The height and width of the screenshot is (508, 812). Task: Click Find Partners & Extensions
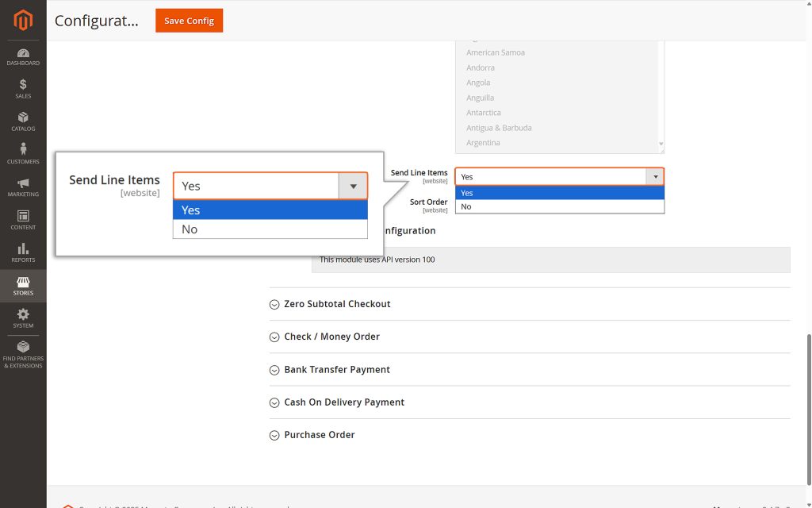click(x=23, y=356)
